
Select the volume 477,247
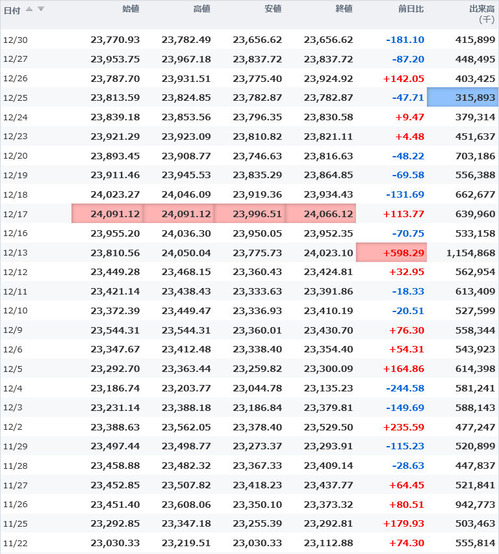pyautogui.click(x=475, y=427)
